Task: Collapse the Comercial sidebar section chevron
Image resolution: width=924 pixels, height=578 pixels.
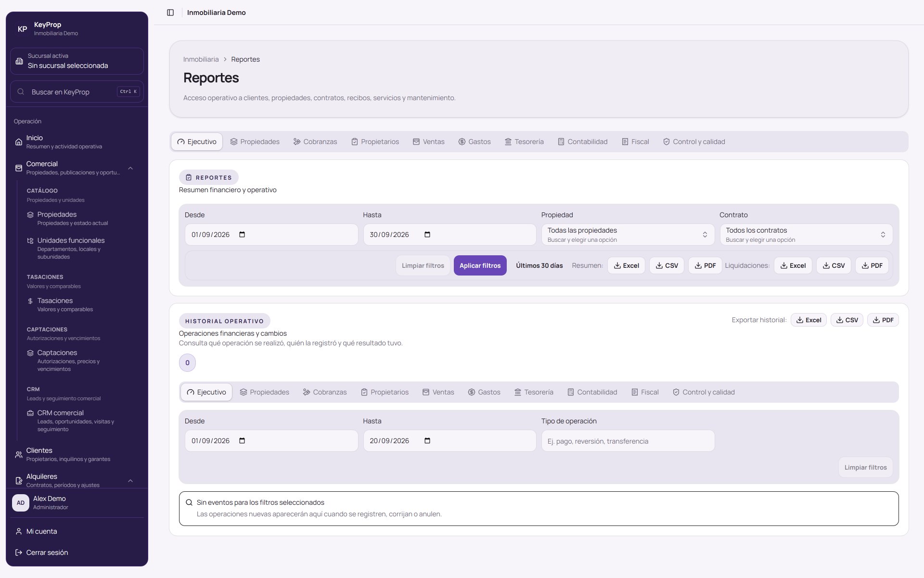Action: 130,168
